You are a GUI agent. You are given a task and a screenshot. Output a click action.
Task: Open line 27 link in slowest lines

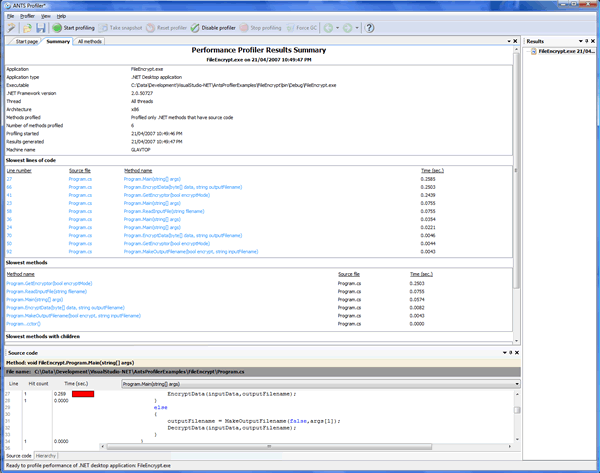pos(9,179)
